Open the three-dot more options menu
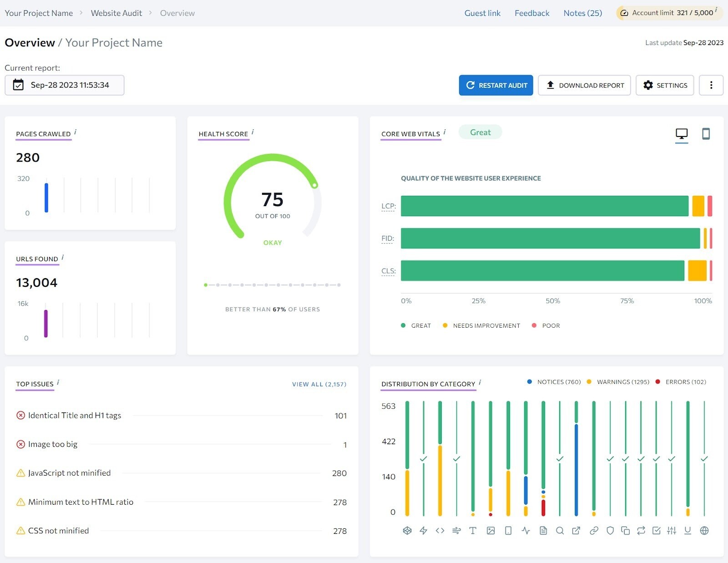The height and width of the screenshot is (563, 728). [711, 85]
